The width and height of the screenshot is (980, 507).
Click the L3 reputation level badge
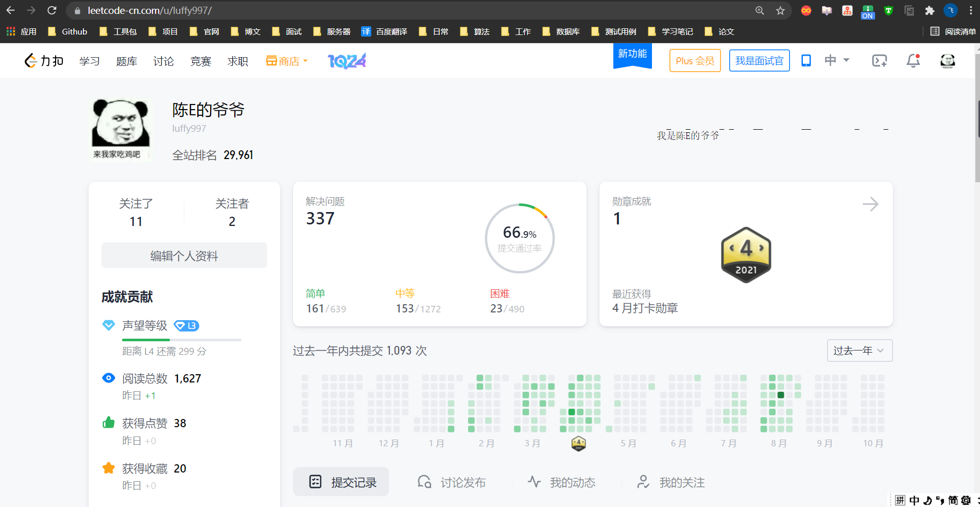pos(186,326)
